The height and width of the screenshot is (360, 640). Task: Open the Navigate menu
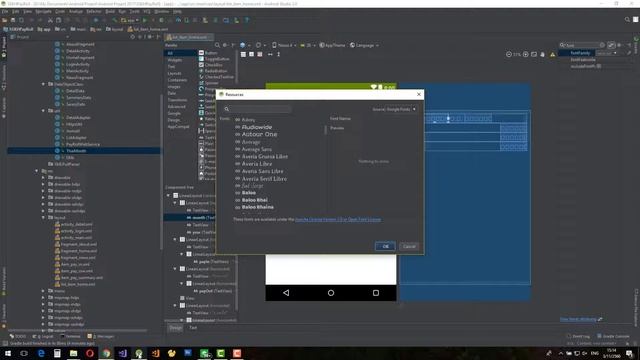coord(43,11)
